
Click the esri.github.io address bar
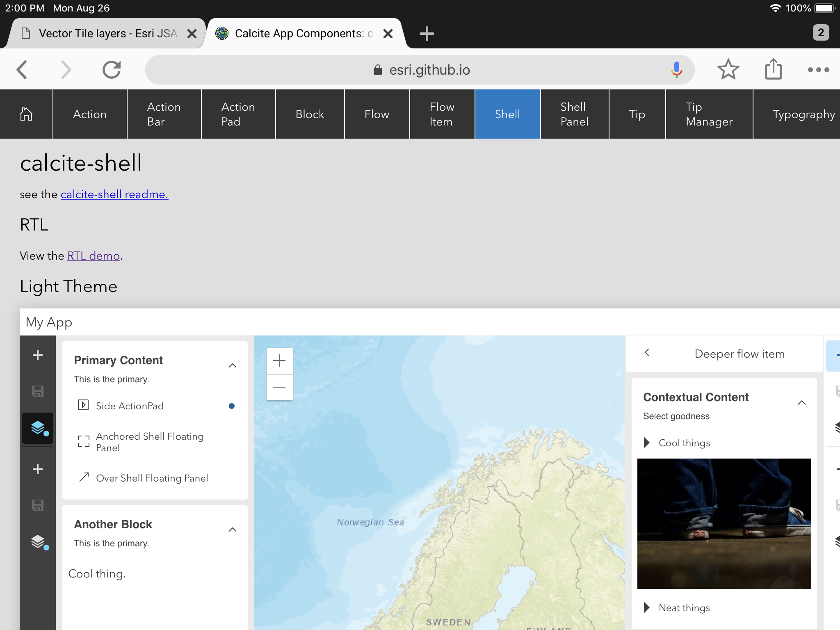[420, 70]
